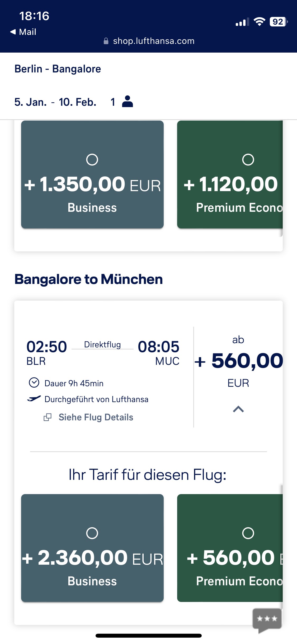This screenshot has height=644, width=297.
Task: Tap the Wi-Fi status icon
Action: (x=259, y=22)
